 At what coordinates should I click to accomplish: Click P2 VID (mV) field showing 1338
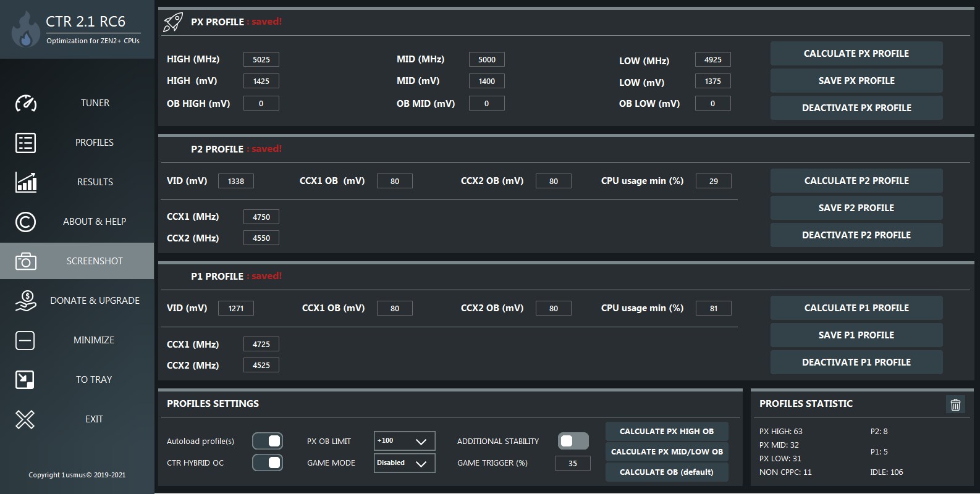(x=236, y=181)
